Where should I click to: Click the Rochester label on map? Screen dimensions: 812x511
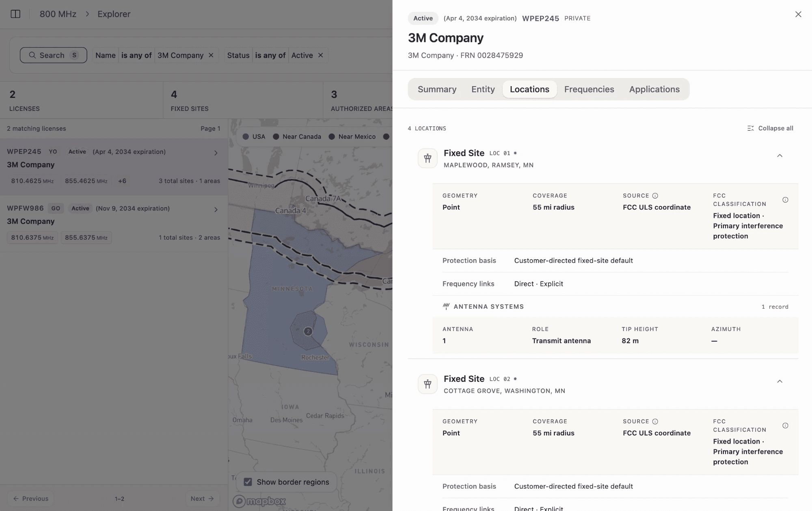315,357
